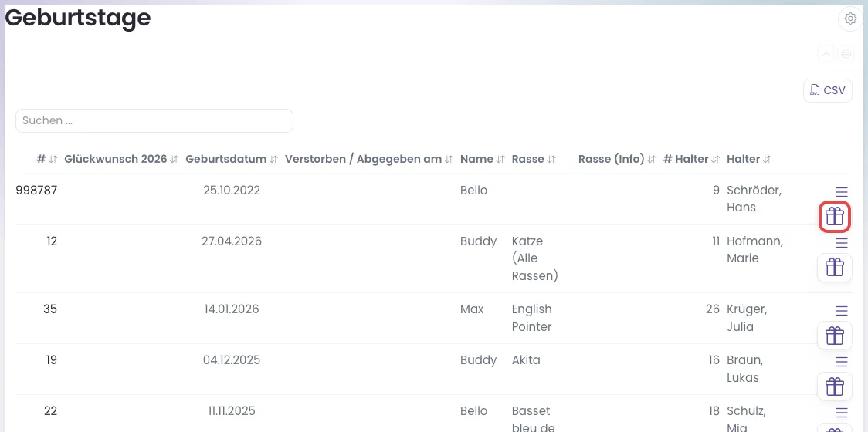Screen dimensions: 868x432
Task: Open hamburger menu for Krüger, Julia row
Action: pos(842,310)
